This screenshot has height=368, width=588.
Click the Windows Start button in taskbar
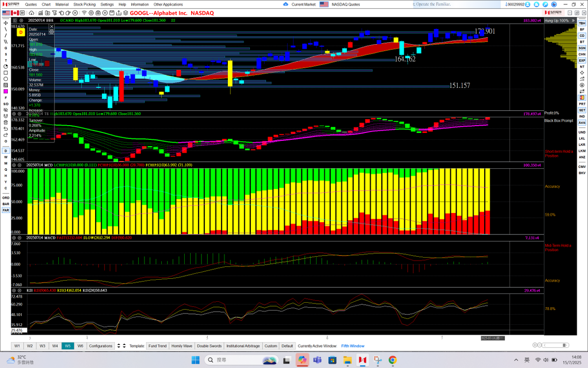pyautogui.click(x=195, y=360)
